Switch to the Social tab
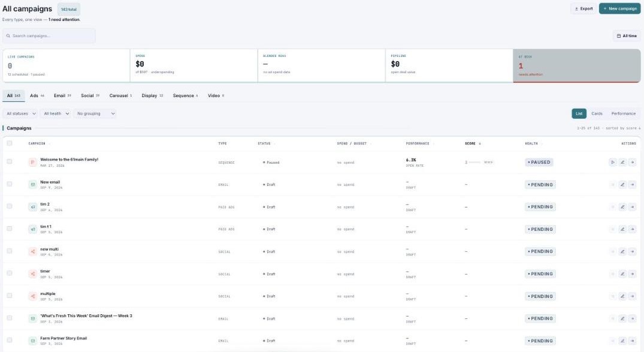The image size is (644, 352). click(x=90, y=95)
